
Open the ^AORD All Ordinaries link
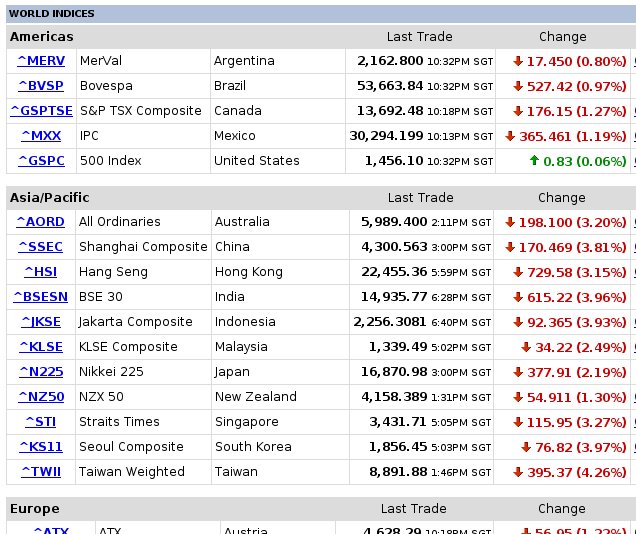pyautogui.click(x=41, y=222)
